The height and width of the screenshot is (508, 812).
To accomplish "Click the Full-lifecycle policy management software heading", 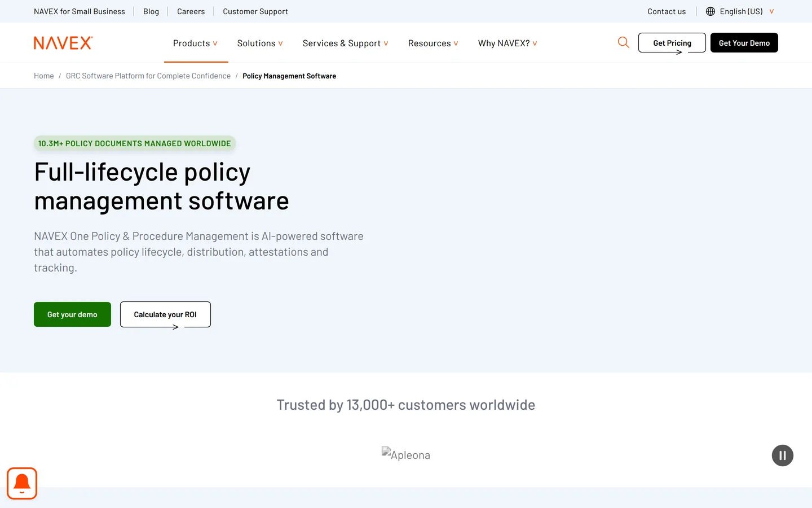I will click(x=161, y=186).
